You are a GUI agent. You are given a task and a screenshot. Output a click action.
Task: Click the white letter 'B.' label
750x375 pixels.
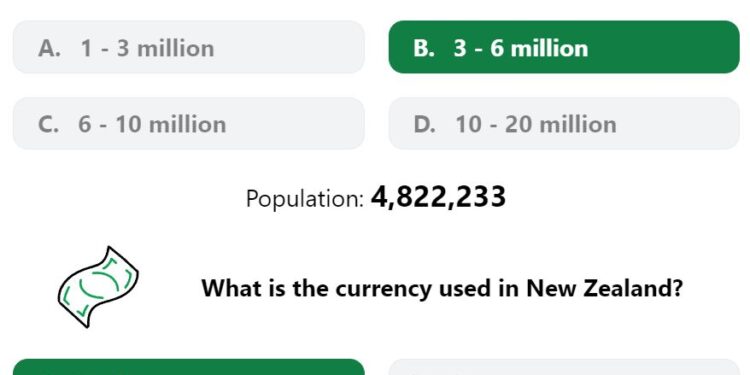click(424, 48)
